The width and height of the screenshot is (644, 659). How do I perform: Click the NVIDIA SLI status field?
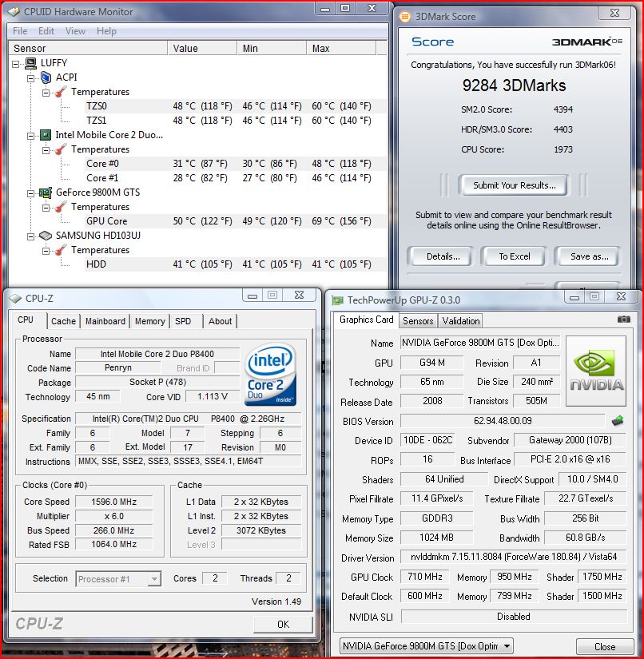pos(514,617)
